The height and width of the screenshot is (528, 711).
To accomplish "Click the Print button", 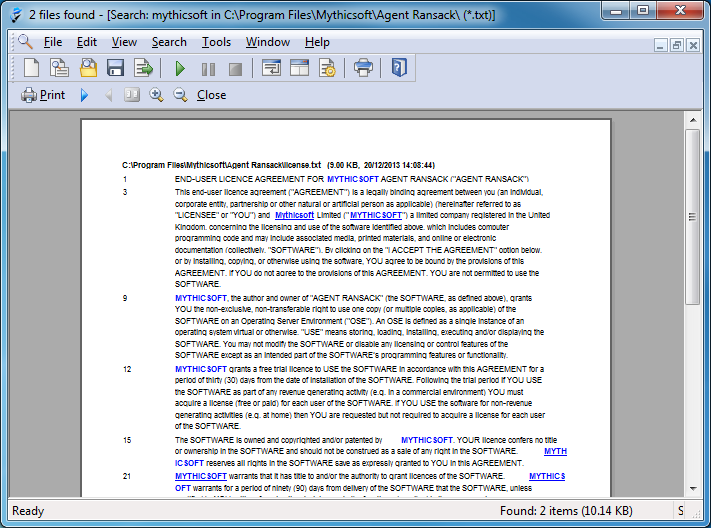I will 43,95.
